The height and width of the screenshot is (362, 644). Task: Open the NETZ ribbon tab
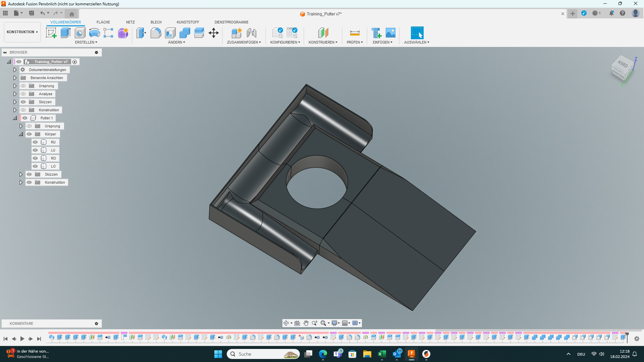[130, 22]
